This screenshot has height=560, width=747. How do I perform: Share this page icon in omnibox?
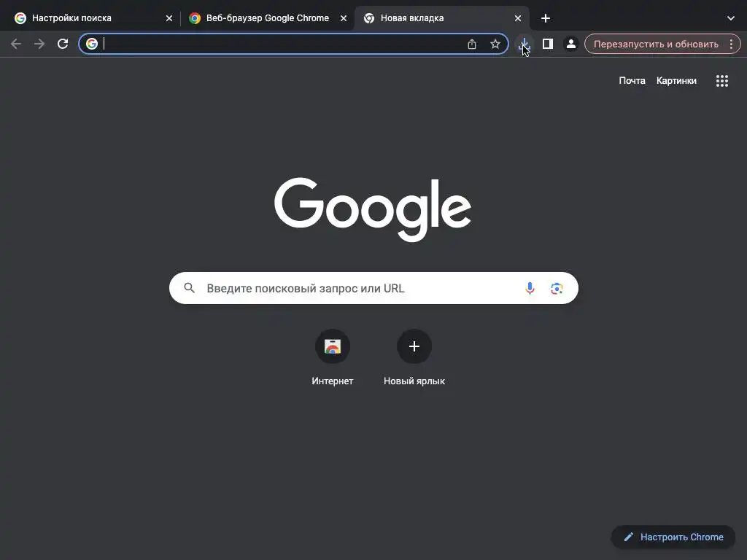[x=472, y=44]
